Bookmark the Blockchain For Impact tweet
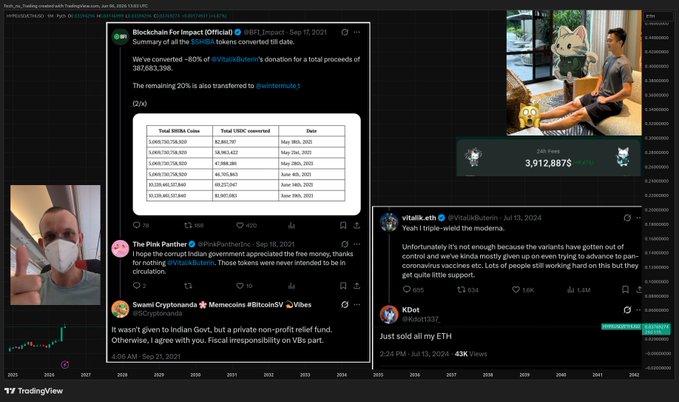The image size is (679, 402). click(x=343, y=225)
